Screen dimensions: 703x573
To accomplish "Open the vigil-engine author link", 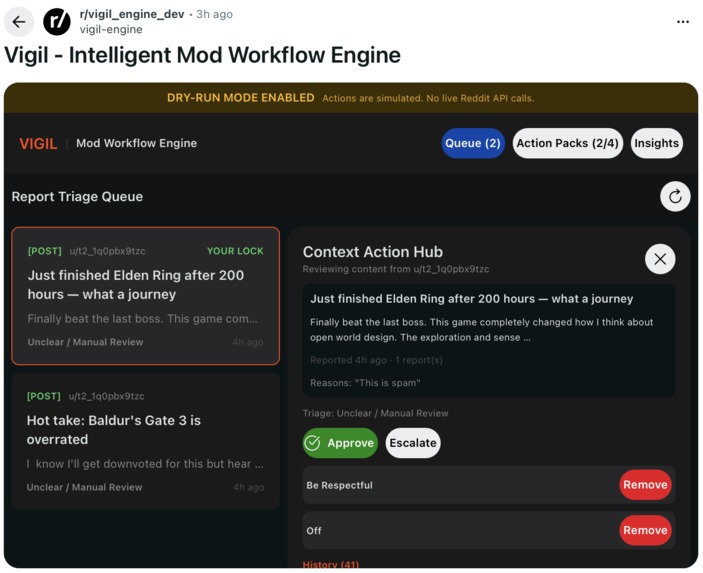I will (x=111, y=30).
